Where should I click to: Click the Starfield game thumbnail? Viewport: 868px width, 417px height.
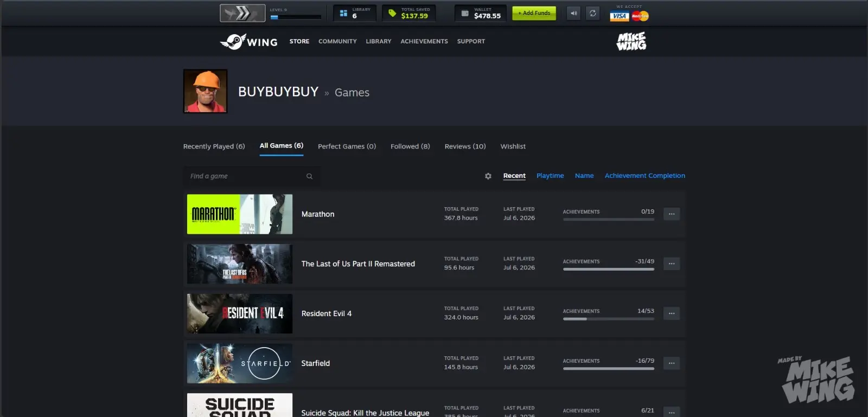(240, 363)
